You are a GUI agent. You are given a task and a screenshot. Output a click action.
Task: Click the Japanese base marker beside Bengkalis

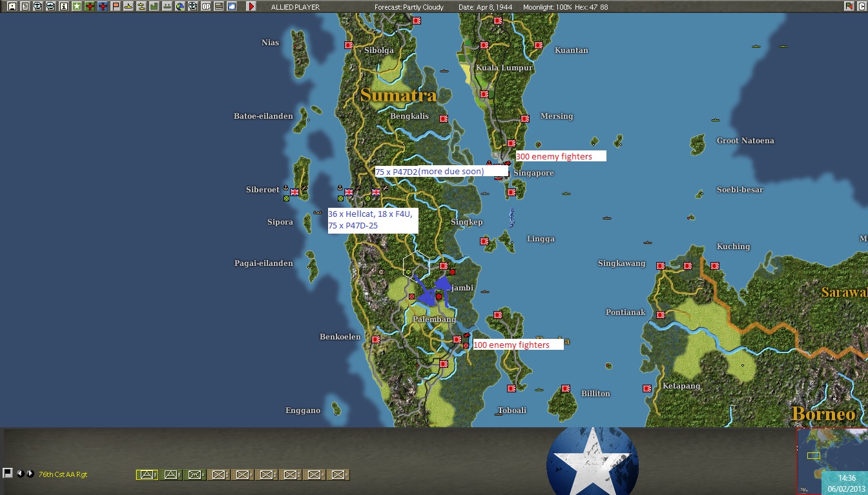pos(444,119)
